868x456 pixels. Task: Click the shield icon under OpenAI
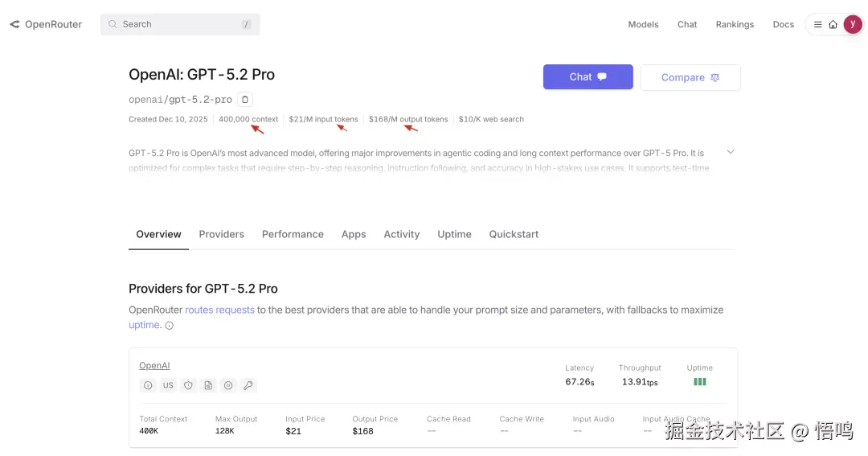click(x=188, y=385)
